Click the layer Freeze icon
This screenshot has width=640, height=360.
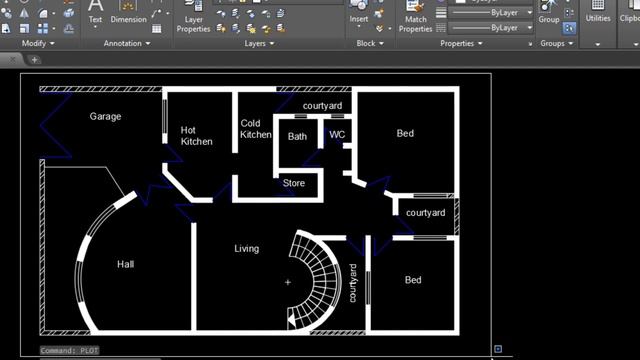click(x=251, y=13)
